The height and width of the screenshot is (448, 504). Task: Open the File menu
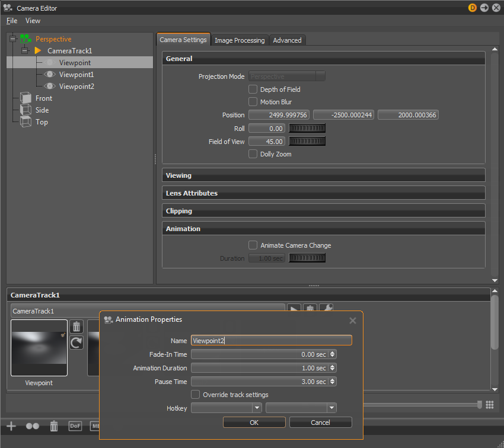click(12, 21)
